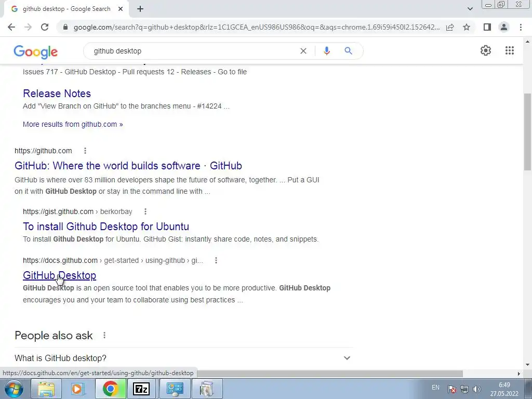
Task: Open the new tab plus button
Action: tap(140, 9)
